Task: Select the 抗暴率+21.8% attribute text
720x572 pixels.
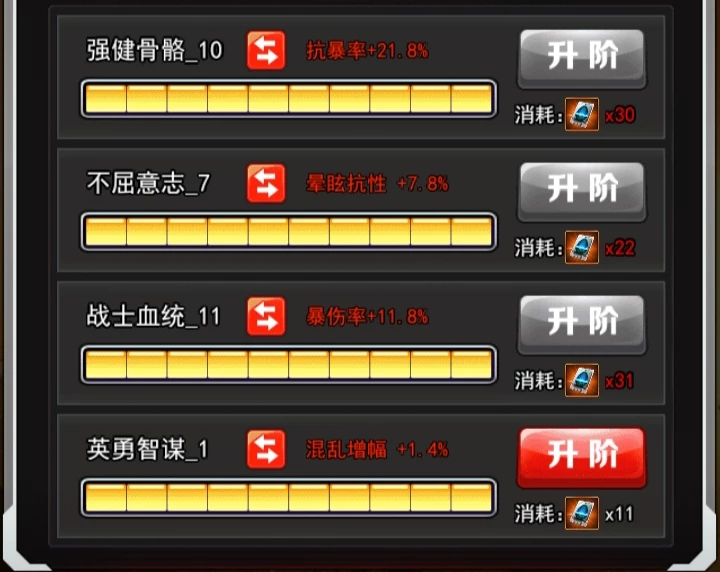Action: [367, 50]
